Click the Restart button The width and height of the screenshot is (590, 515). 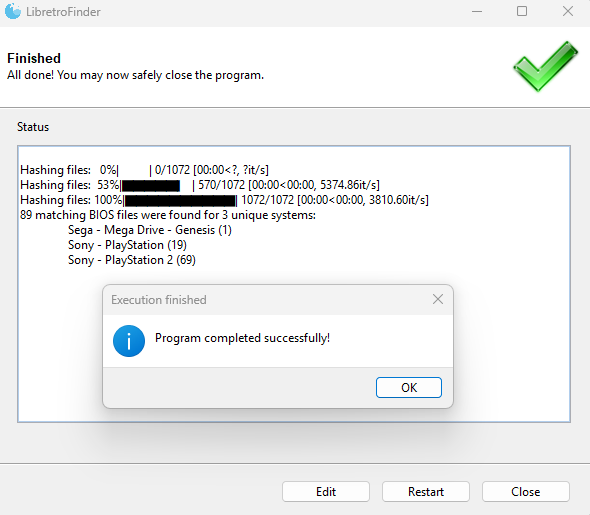426,492
